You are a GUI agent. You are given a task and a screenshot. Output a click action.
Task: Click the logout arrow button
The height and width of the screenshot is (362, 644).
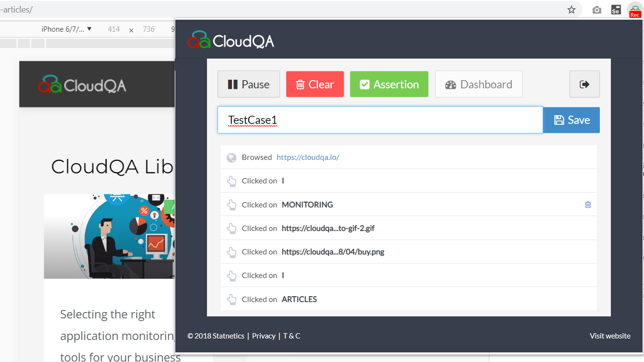(584, 84)
